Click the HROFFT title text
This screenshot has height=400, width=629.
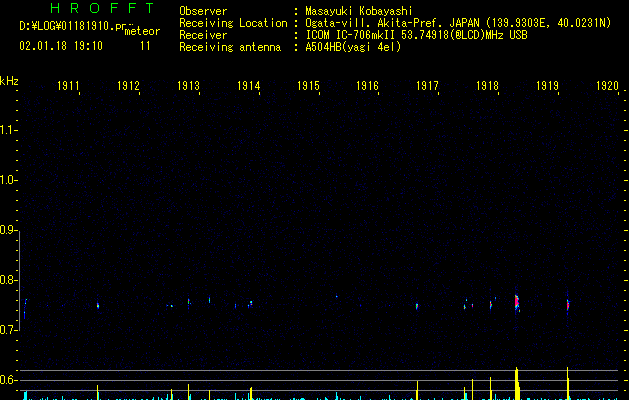(102, 8)
